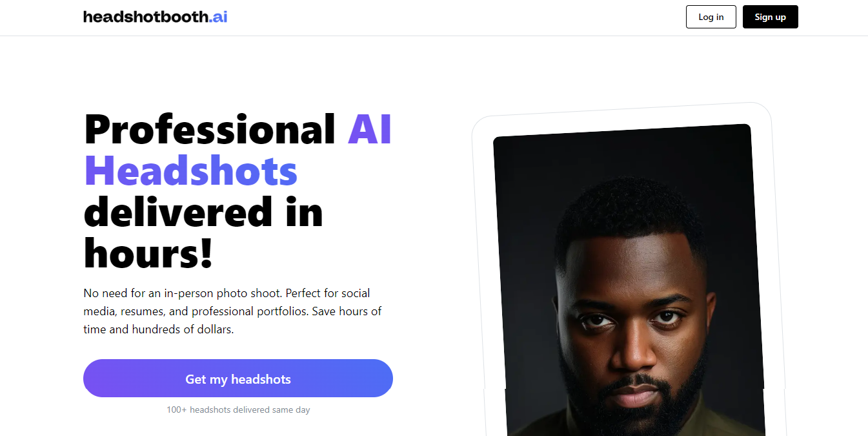The height and width of the screenshot is (436, 868).
Task: Click the blue ".ai" part of the logo
Action: (x=217, y=17)
